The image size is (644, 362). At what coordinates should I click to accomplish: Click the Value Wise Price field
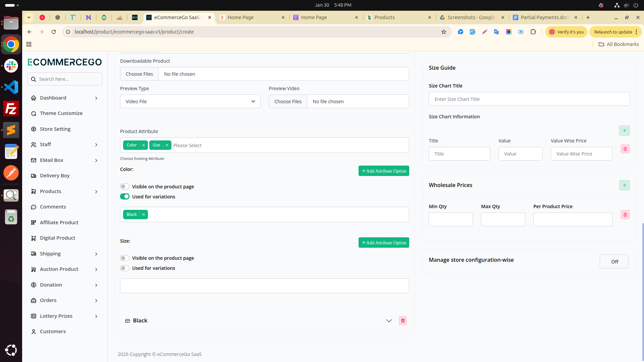pyautogui.click(x=581, y=154)
